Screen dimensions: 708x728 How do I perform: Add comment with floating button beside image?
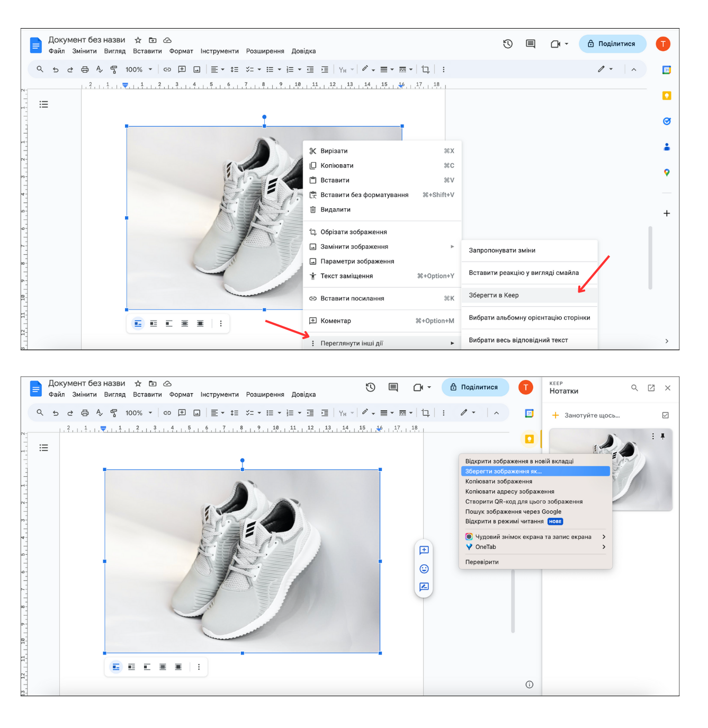[424, 550]
